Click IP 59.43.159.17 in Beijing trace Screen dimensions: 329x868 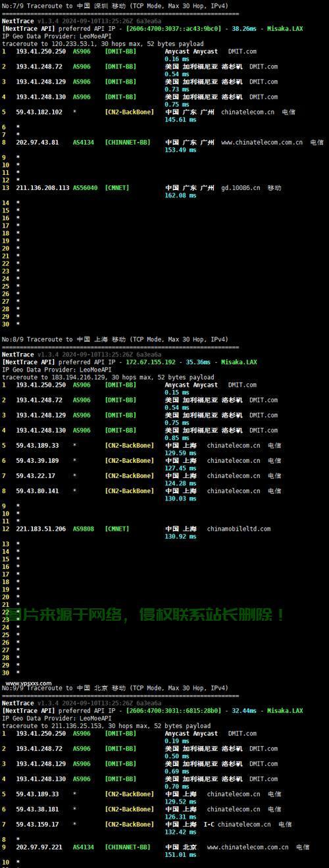[x=38, y=825]
